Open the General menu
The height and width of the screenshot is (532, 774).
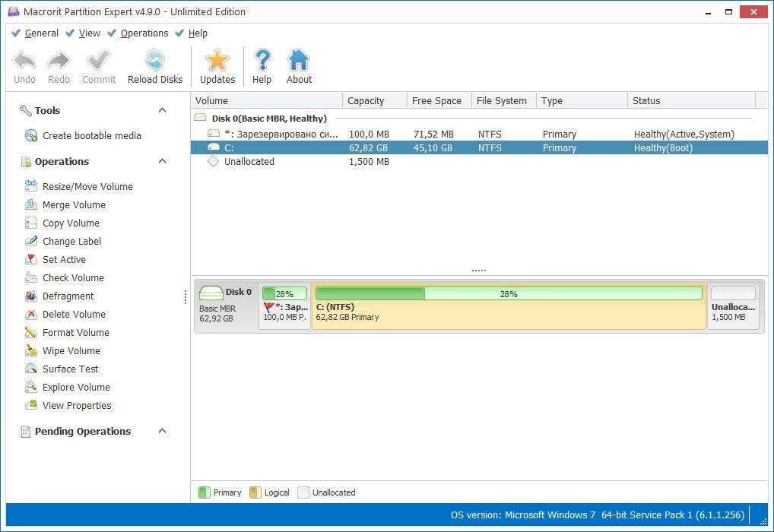click(41, 33)
